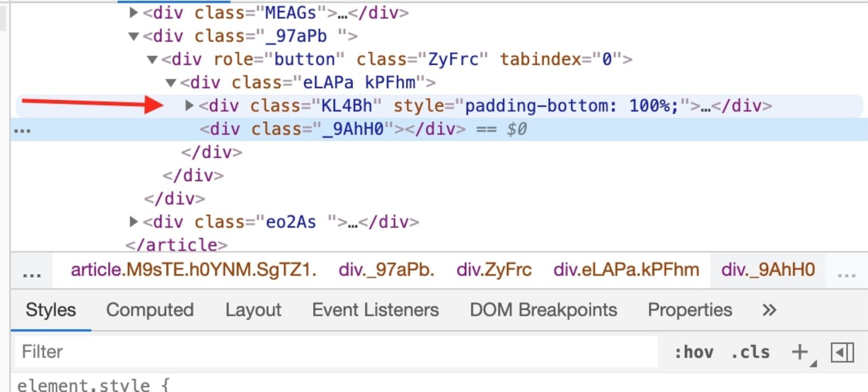Expand the MEAGs div node
The width and height of the screenshot is (868, 392).
point(134,13)
